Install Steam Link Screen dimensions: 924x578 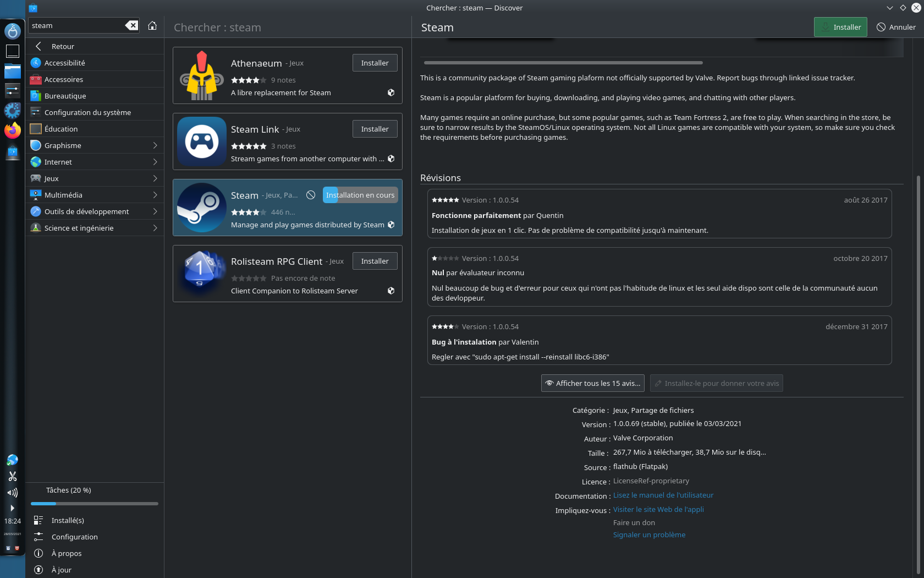pyautogui.click(x=375, y=129)
